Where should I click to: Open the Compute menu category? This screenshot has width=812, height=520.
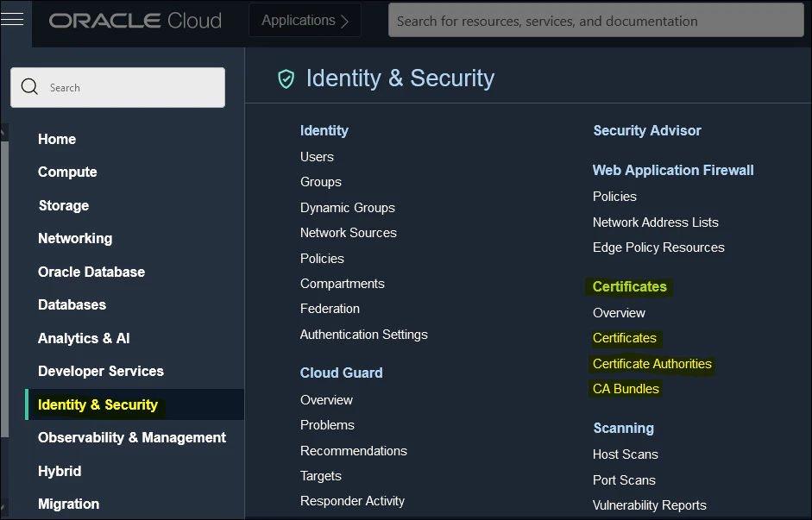coord(67,172)
